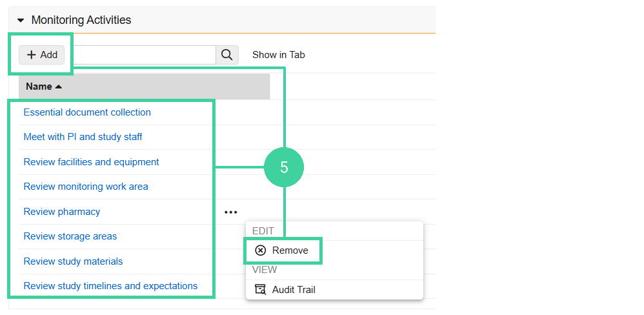Collapse the Monitoring Activities section triangle

click(21, 20)
